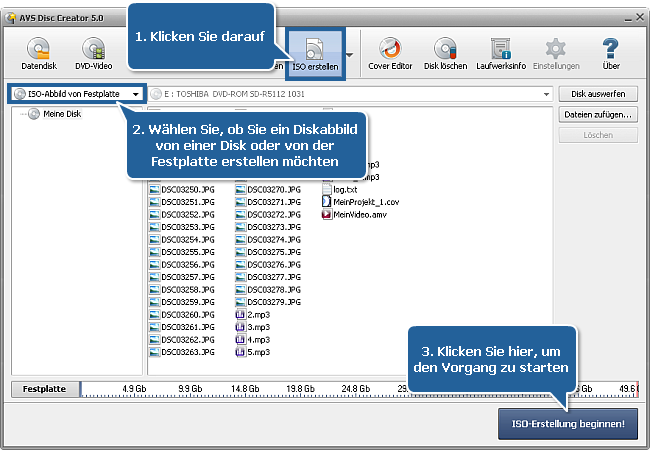Click the audio icon of 2.mp3

240,315
